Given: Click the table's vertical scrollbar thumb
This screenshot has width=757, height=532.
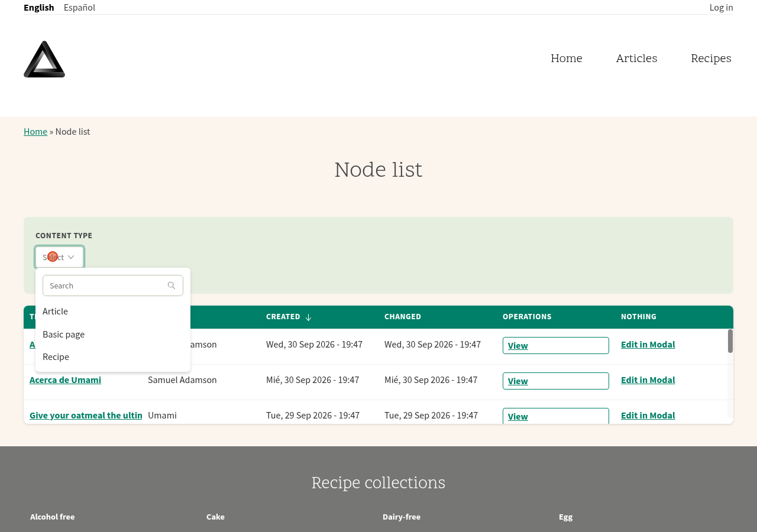Looking at the screenshot, I should (730, 341).
